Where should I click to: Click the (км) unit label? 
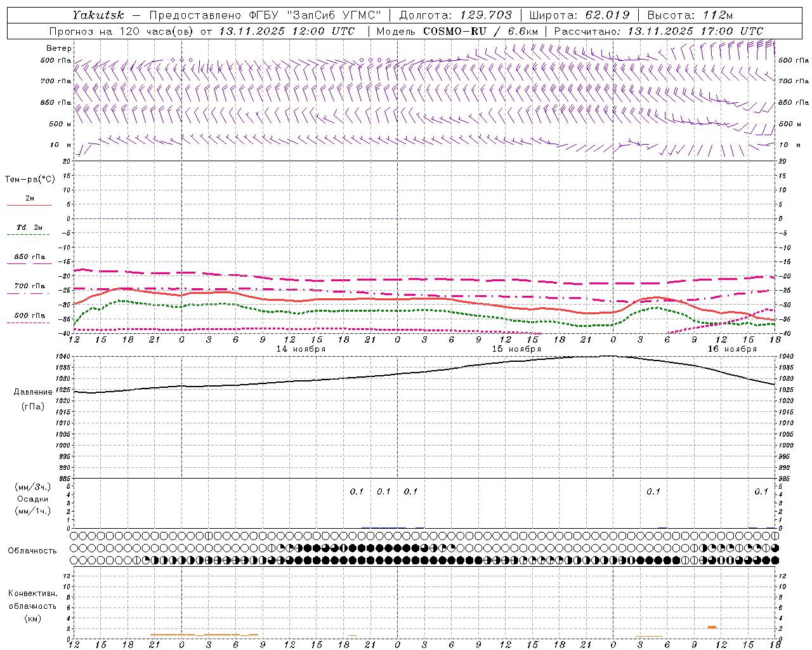[x=33, y=618]
